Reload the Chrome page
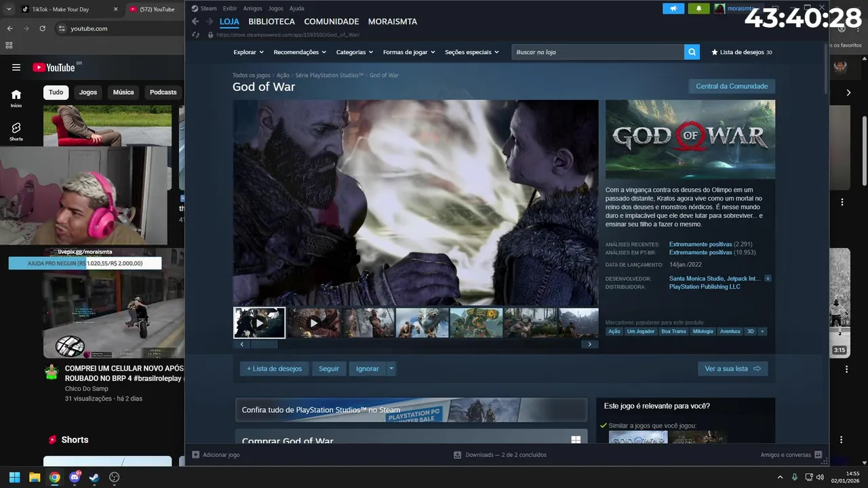This screenshot has width=868, height=488. [42, 28]
